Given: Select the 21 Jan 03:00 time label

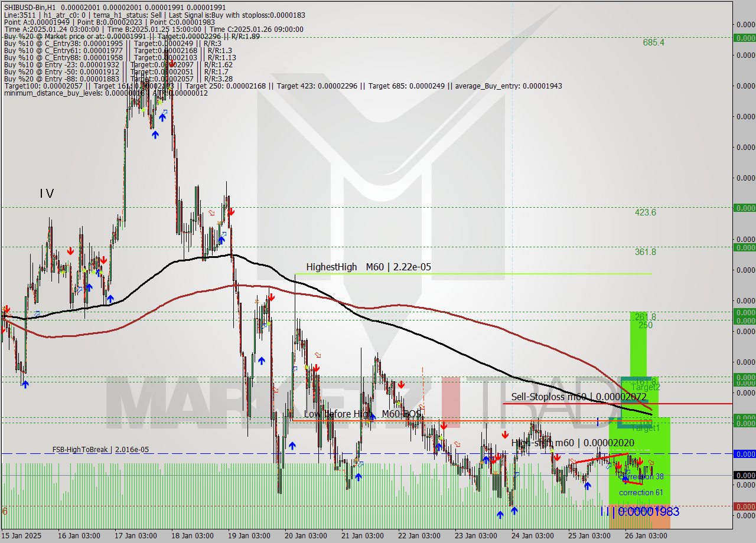Looking at the screenshot, I should [x=363, y=536].
